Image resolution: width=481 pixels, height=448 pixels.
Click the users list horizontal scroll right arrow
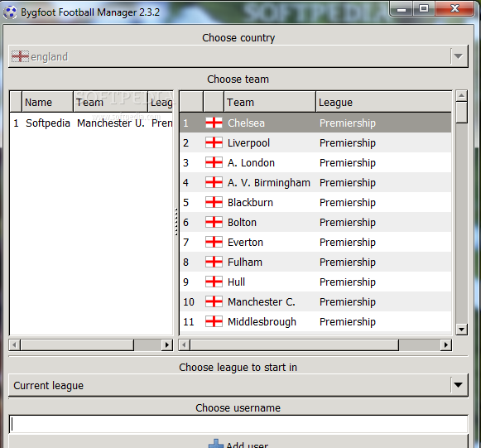click(x=167, y=344)
